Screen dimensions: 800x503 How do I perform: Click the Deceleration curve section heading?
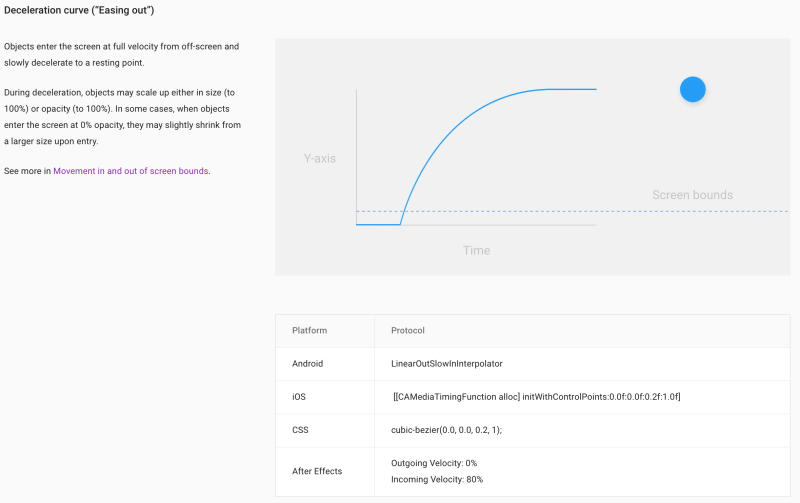click(x=79, y=11)
